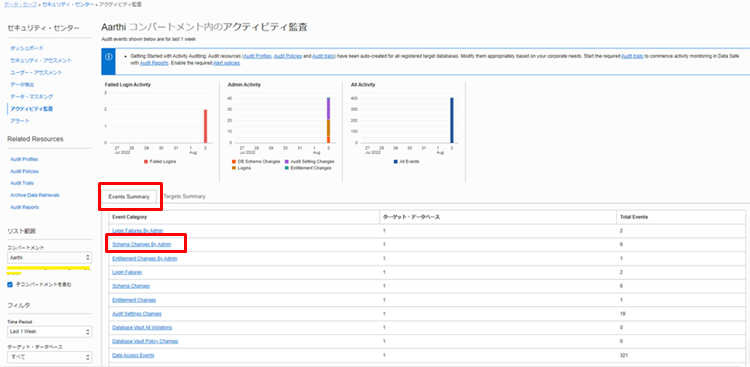
Task: Click the stacked Admin Activity chart bar
Action: (329, 120)
